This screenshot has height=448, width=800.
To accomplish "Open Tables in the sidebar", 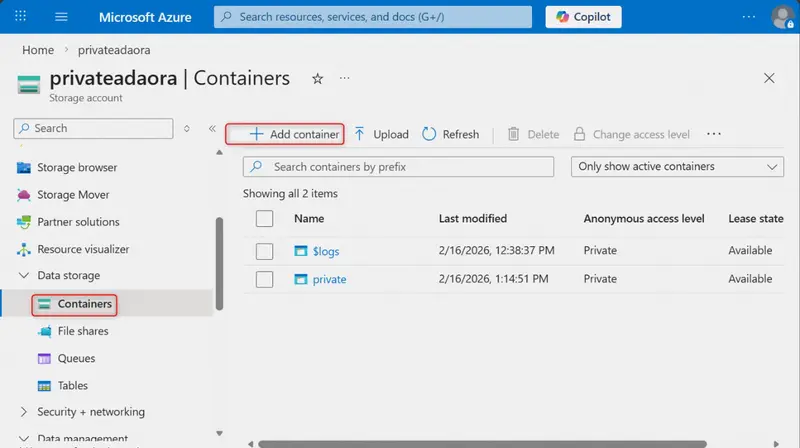I will coord(72,385).
